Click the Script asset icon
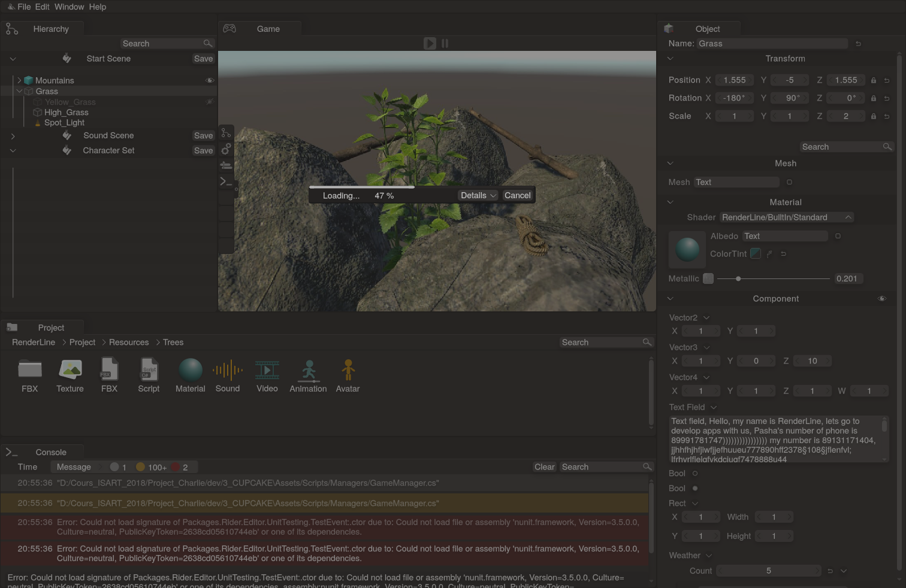The height and width of the screenshot is (588, 906). point(149,370)
